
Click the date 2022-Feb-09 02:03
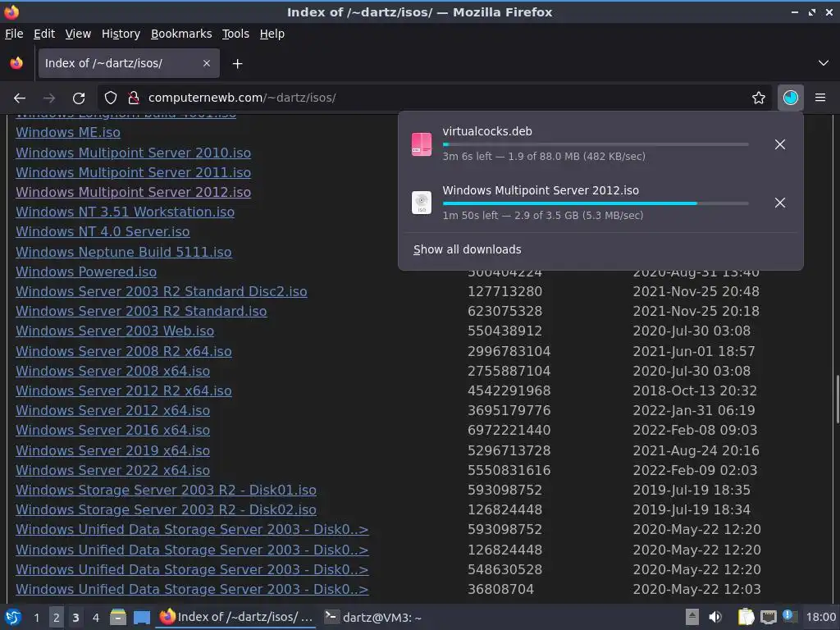click(x=695, y=470)
